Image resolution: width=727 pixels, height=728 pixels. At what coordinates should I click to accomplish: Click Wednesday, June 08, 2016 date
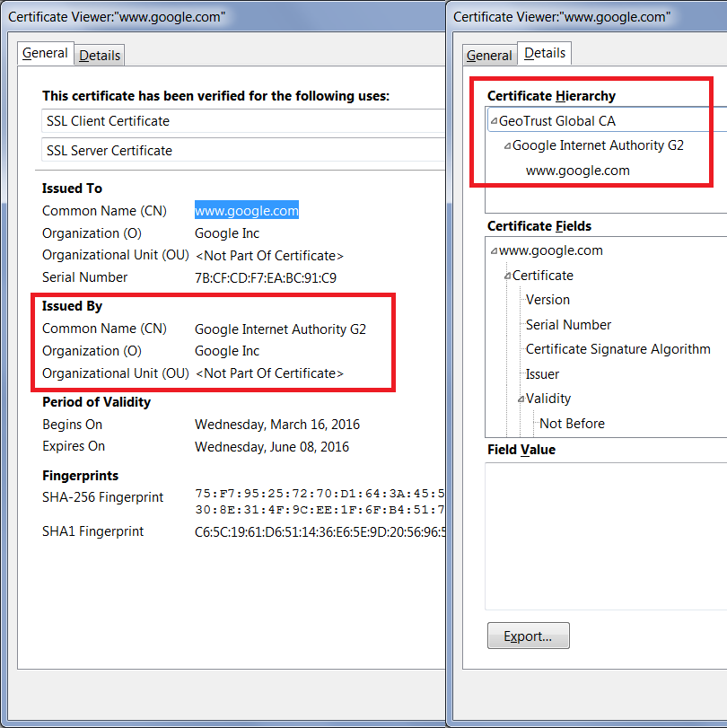click(x=272, y=447)
